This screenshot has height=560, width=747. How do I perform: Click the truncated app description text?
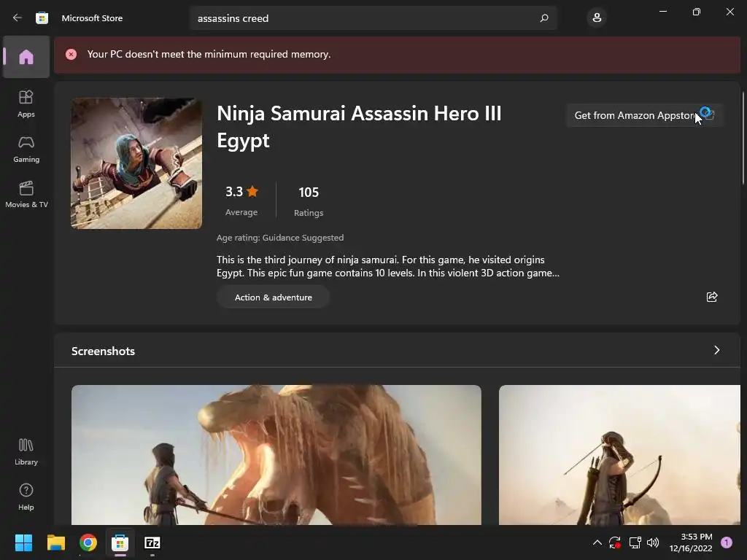click(388, 266)
